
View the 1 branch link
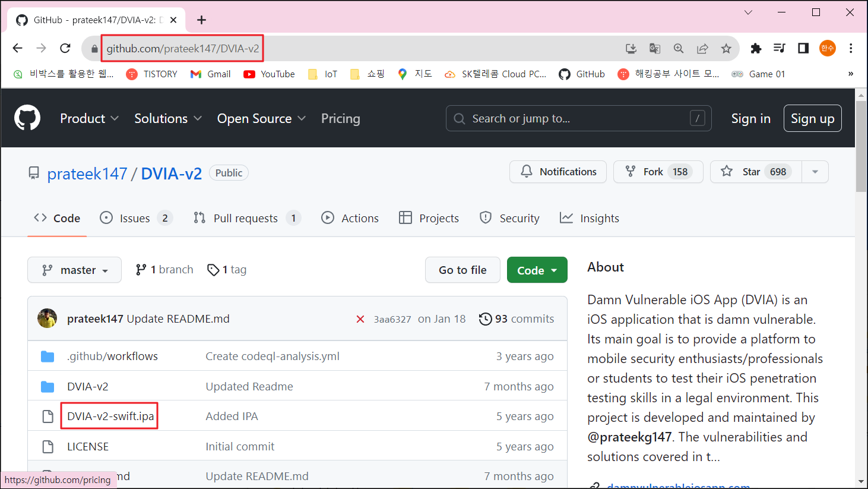click(x=164, y=270)
